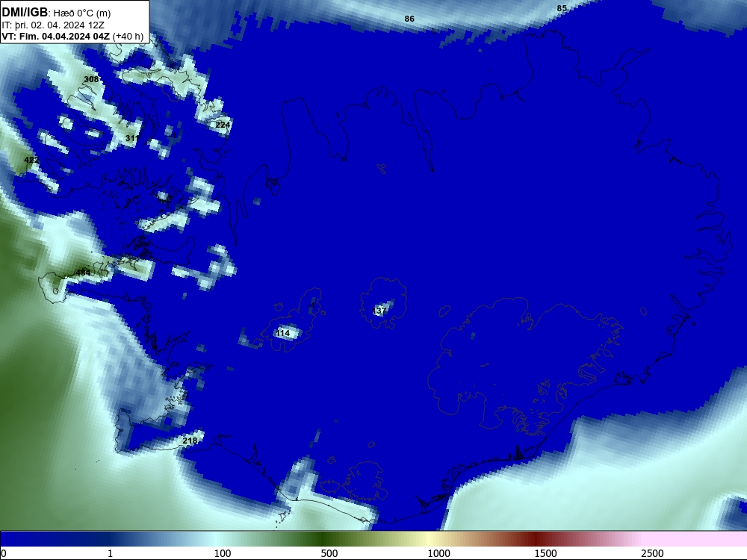
Task: Click the colour scale label 1000
Action: [x=438, y=553]
